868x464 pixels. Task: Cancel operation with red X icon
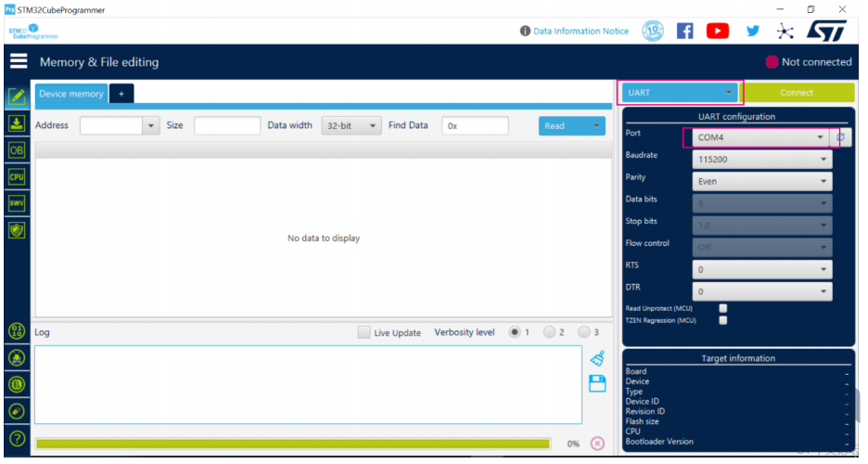point(597,444)
